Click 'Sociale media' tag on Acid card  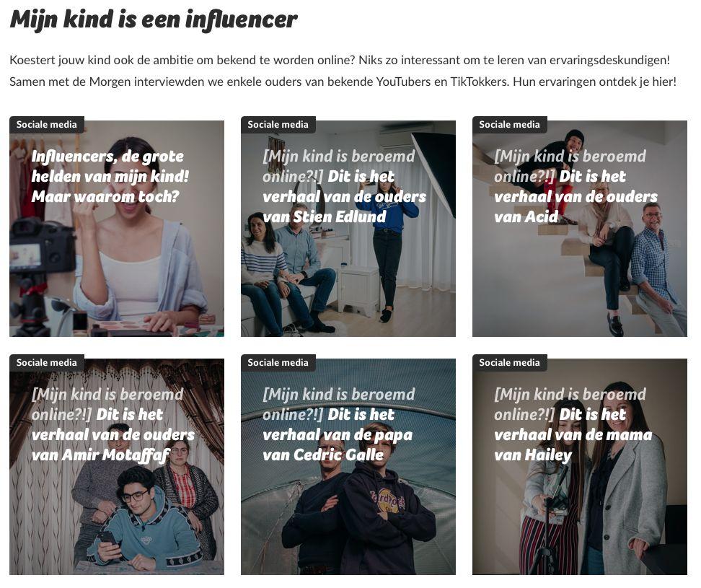510,125
